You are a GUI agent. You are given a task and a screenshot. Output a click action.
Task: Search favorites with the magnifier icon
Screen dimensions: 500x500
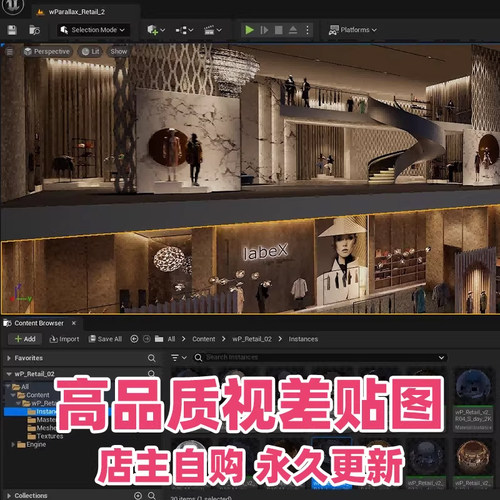152,358
